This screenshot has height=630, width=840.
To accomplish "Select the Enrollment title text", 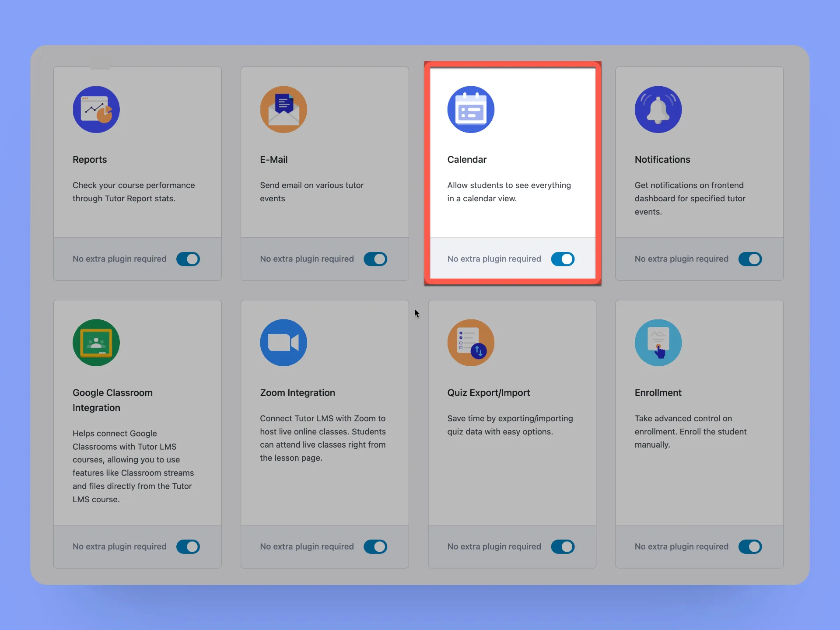I will (x=658, y=393).
